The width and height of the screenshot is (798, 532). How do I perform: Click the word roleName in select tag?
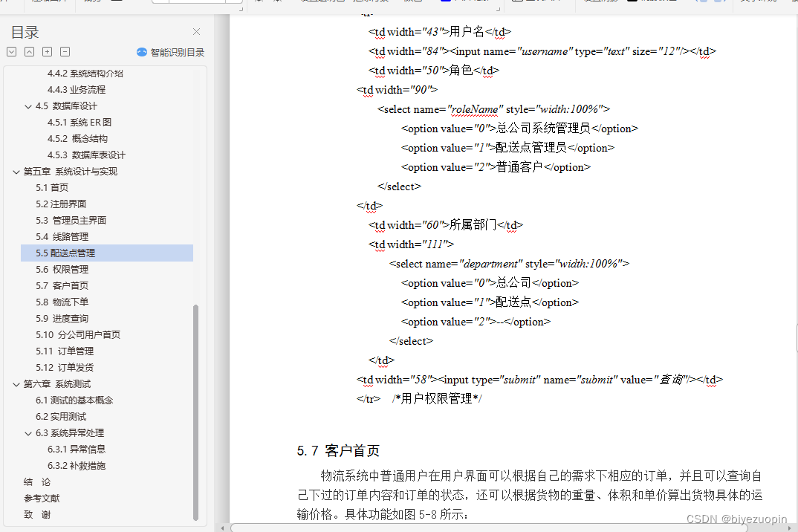tap(474, 109)
